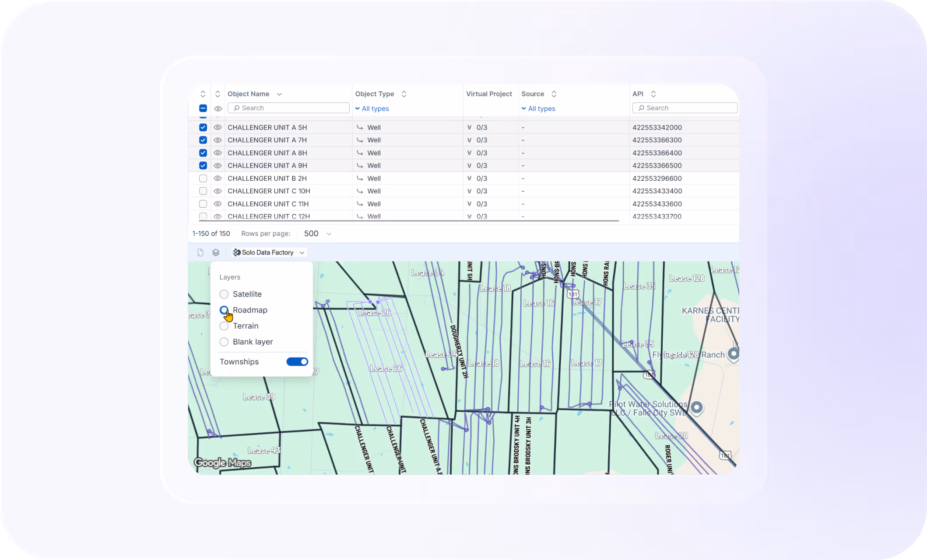This screenshot has width=927, height=560.
Task: Select the Satellite layer radio button
Action: [x=224, y=294]
